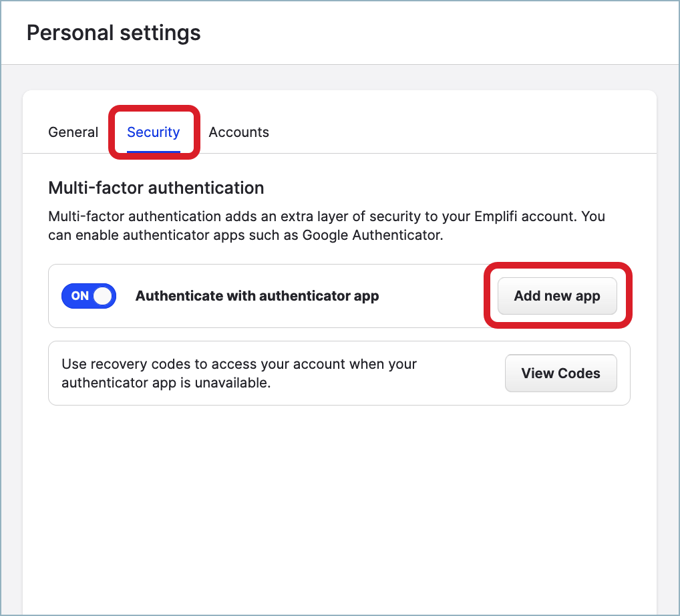This screenshot has width=680, height=616.
Task: Click the Personal settings page title
Action: 114,33
